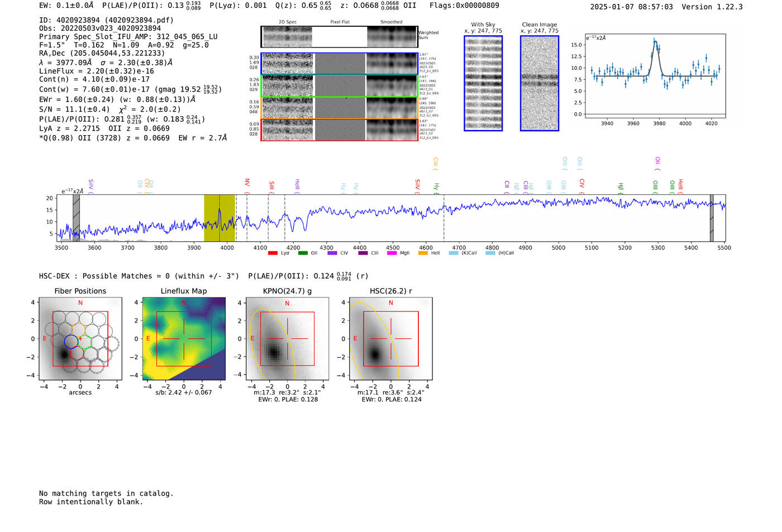Click the timestamp 2025-01-07 08:57:03

coord(631,7)
